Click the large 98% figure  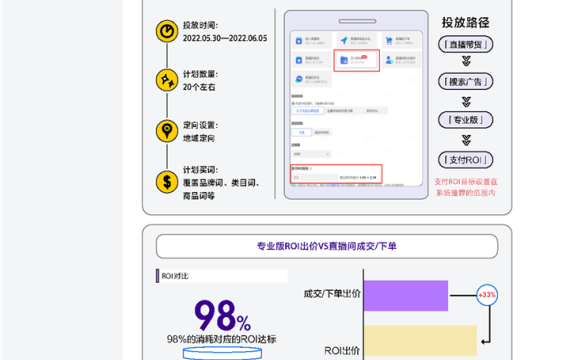[x=222, y=316]
